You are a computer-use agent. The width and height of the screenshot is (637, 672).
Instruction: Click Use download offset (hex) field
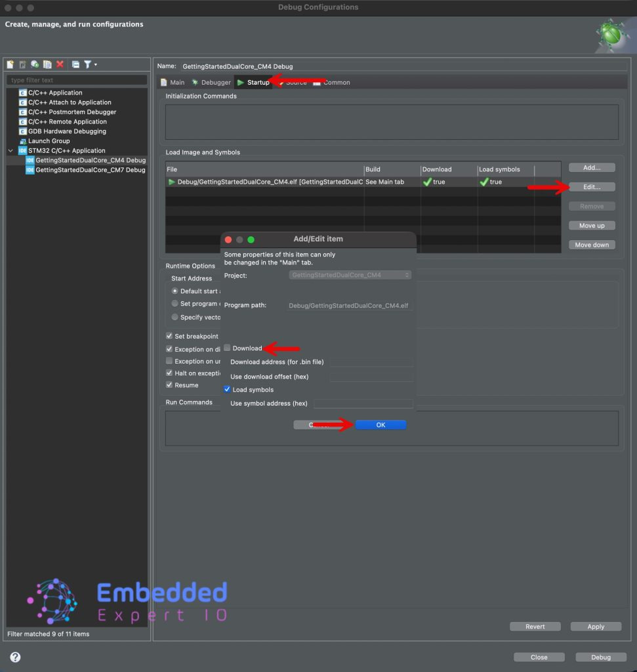click(371, 377)
